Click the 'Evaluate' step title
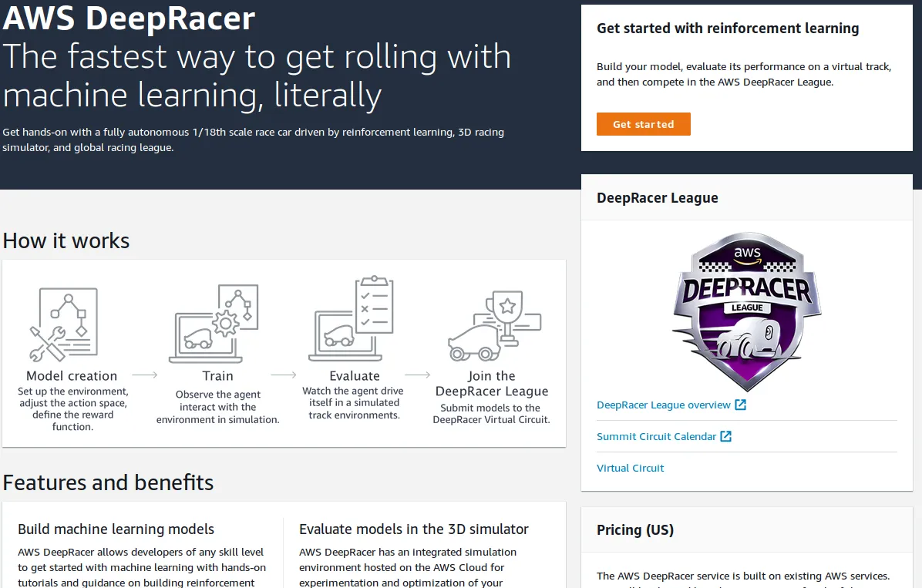The height and width of the screenshot is (588, 922). [x=355, y=376]
